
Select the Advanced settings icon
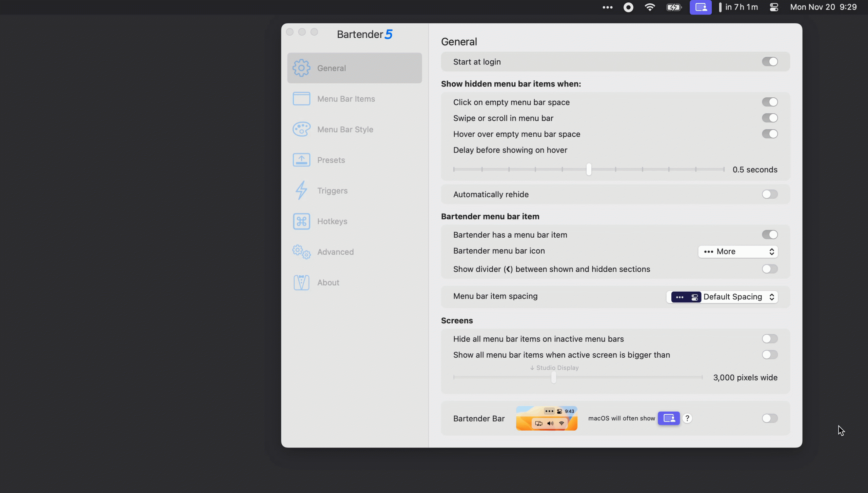(301, 252)
